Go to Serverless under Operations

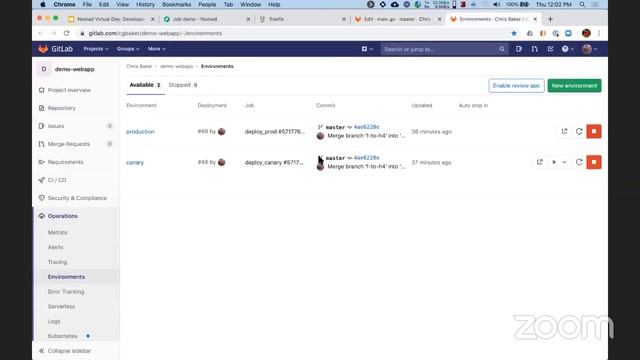tap(61, 307)
